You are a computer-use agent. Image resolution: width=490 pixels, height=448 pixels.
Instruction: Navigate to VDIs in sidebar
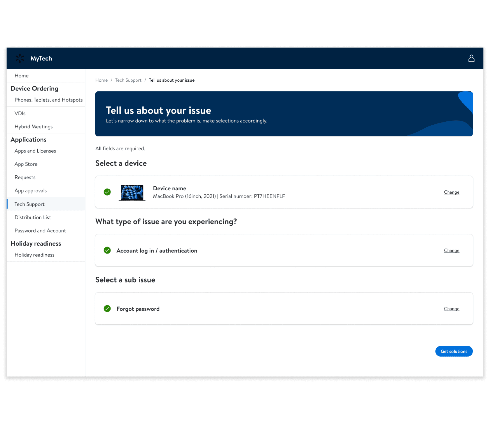point(20,113)
